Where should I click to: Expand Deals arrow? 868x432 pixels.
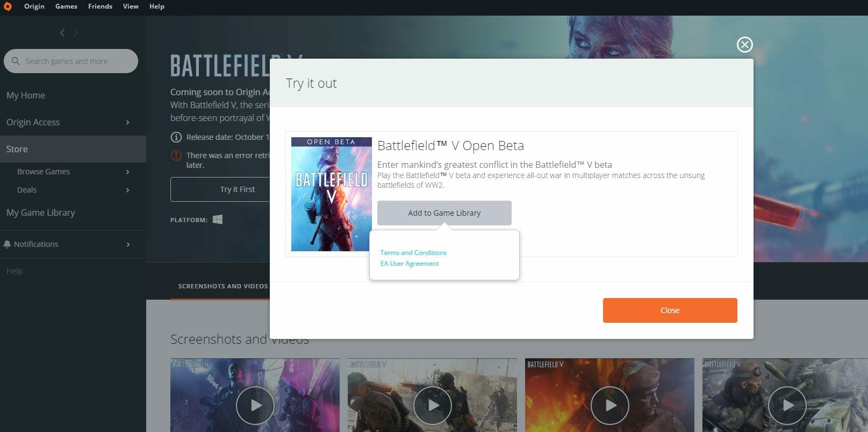(128, 190)
